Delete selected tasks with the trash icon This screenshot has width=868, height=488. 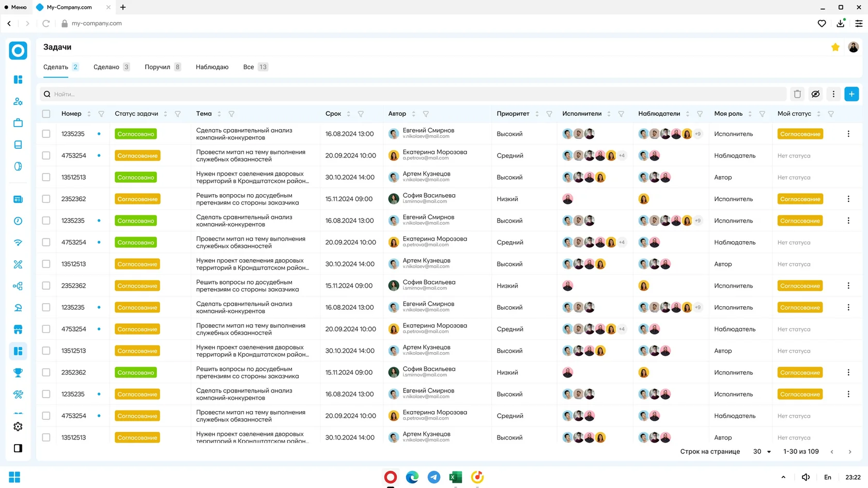click(x=797, y=94)
